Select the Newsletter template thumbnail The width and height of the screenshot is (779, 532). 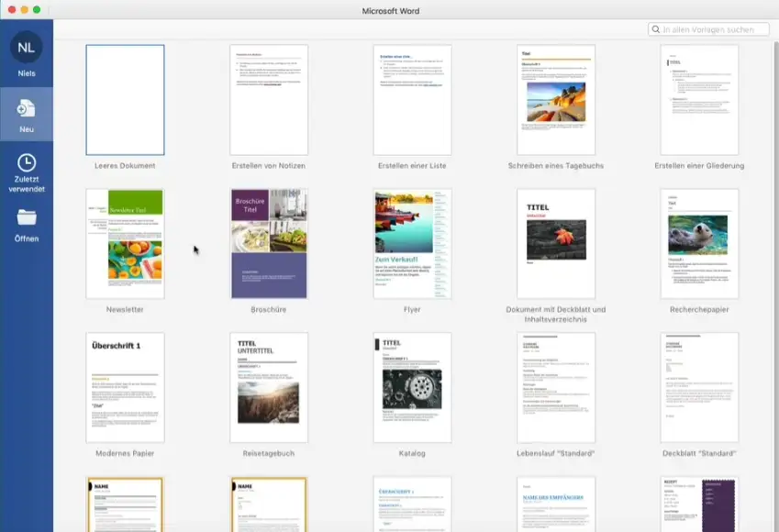[x=125, y=244]
